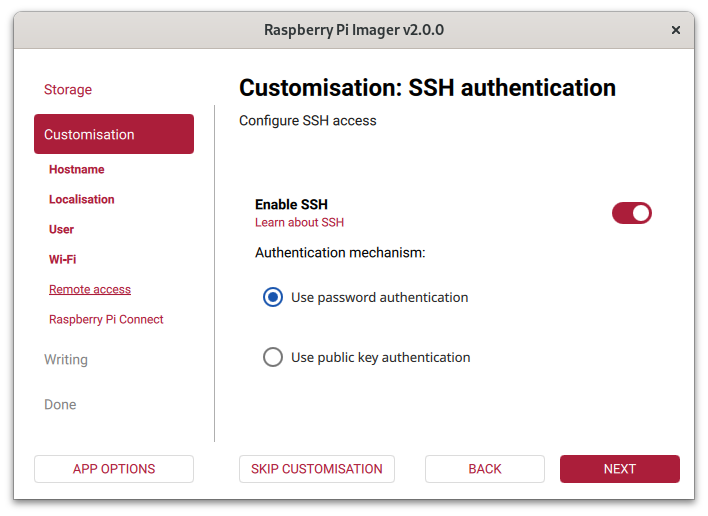This screenshot has height=516, width=708.
Task: Choose Use public key authentication option
Action: (x=273, y=357)
